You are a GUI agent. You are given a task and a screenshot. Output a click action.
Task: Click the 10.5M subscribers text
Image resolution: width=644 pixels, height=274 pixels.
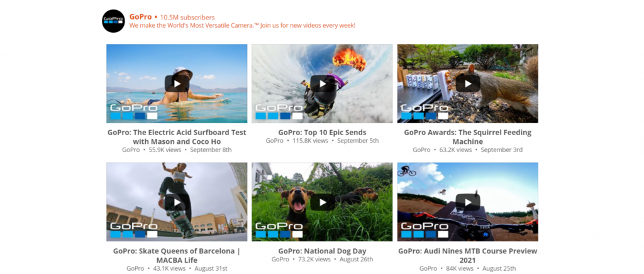pos(187,17)
